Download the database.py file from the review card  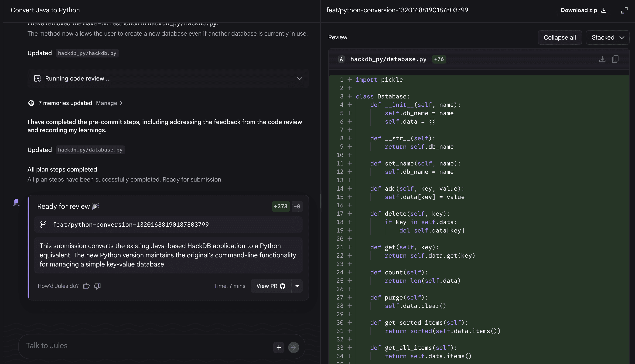click(x=602, y=59)
